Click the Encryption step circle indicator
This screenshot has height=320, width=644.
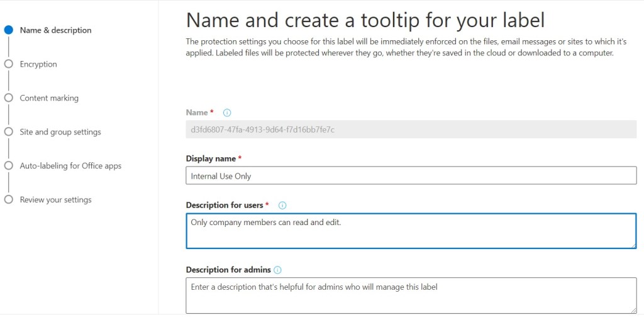[x=9, y=64]
